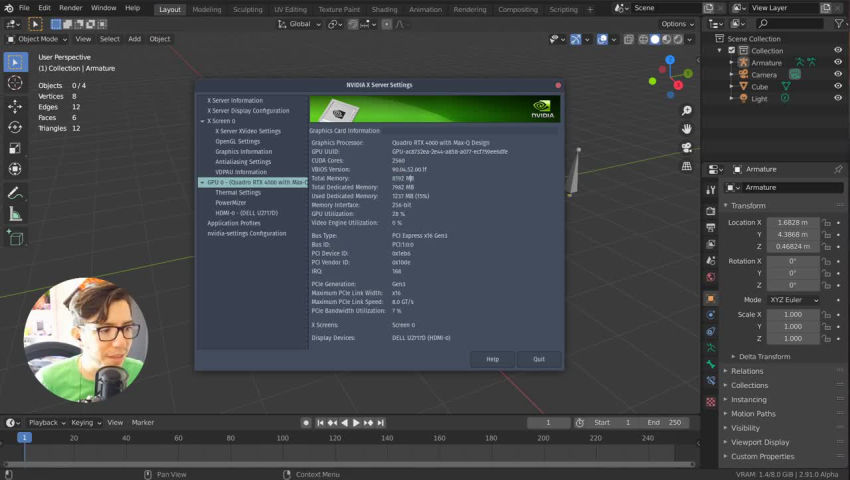Viewport: 850px width, 480px height.
Task: Select Thermal Settings in NVIDIA tree
Action: click(238, 193)
